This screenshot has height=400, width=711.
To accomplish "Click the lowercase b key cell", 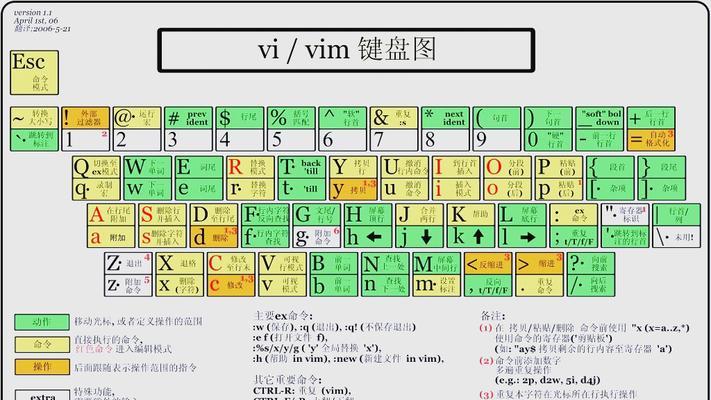I will (x=334, y=285).
